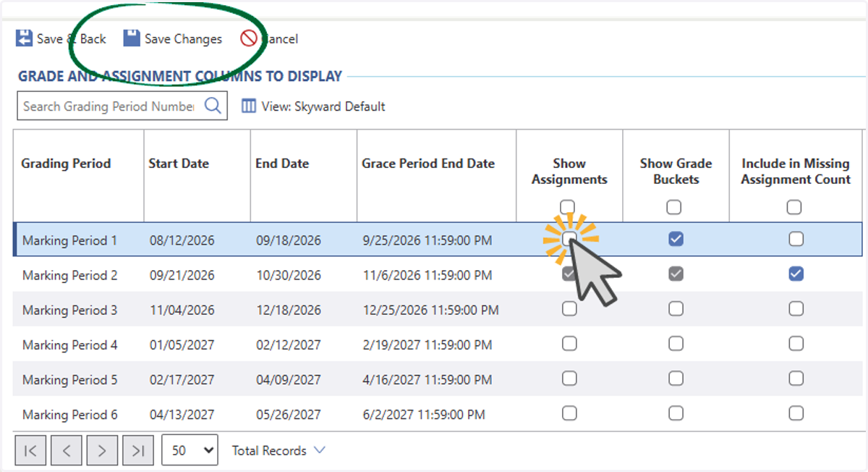Check Include in Missing Count for Marking Period 5
Image resolution: width=868 pixels, height=472 pixels.
tap(796, 378)
